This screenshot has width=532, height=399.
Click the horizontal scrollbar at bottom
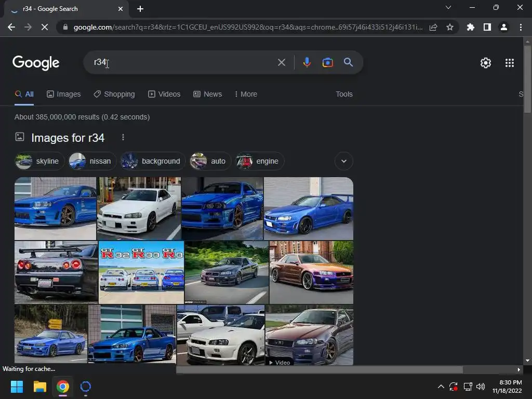(320, 369)
